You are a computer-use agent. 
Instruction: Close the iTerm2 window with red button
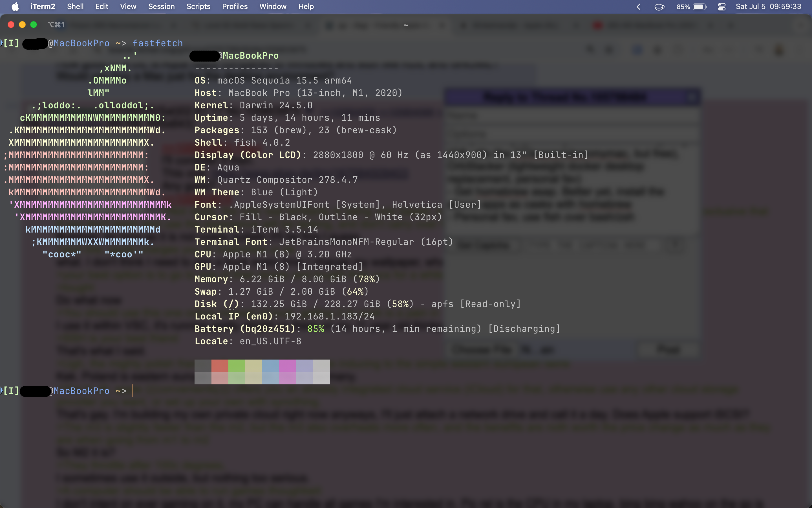point(11,25)
